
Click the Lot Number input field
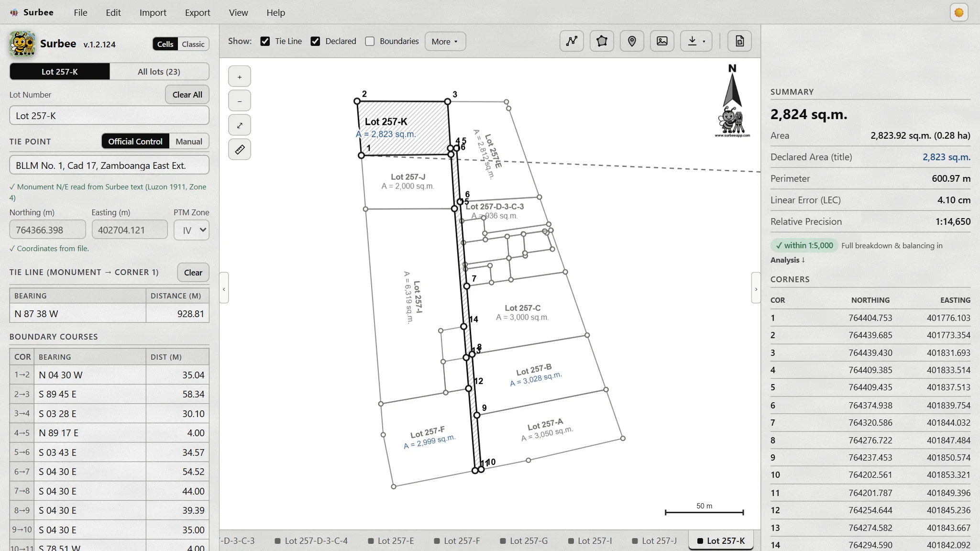click(x=109, y=116)
